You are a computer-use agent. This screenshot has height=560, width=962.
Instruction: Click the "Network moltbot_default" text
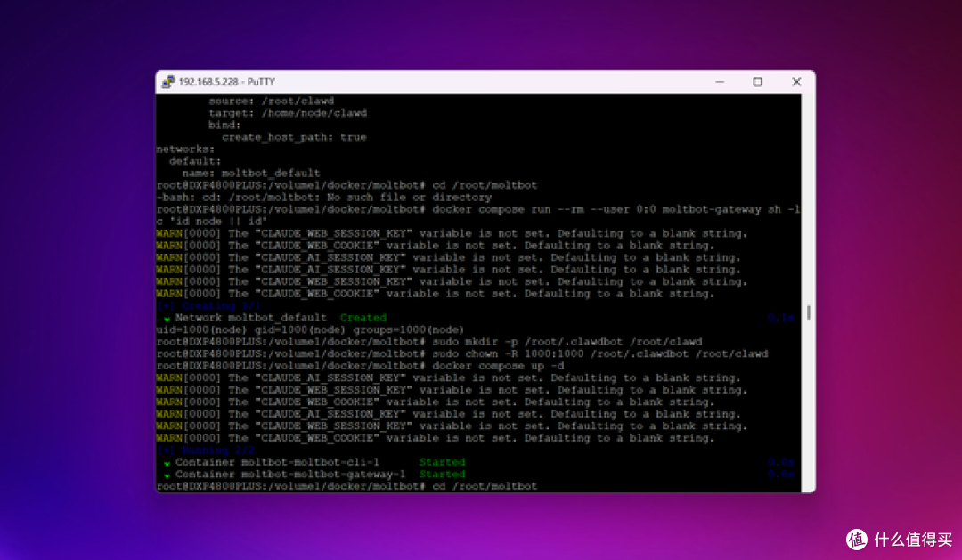[x=251, y=318]
